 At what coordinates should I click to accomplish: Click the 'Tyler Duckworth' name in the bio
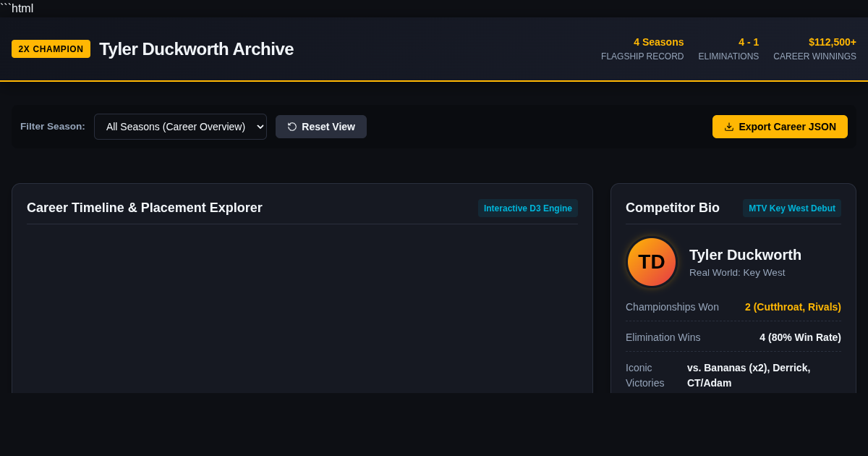tap(745, 255)
